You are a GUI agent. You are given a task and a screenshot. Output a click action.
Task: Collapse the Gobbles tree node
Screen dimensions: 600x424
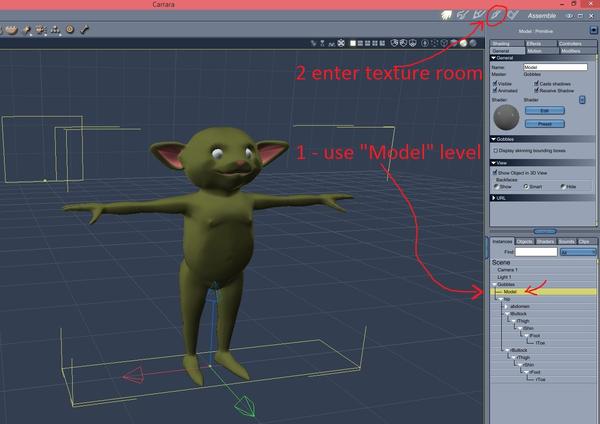pyautogui.click(x=494, y=284)
